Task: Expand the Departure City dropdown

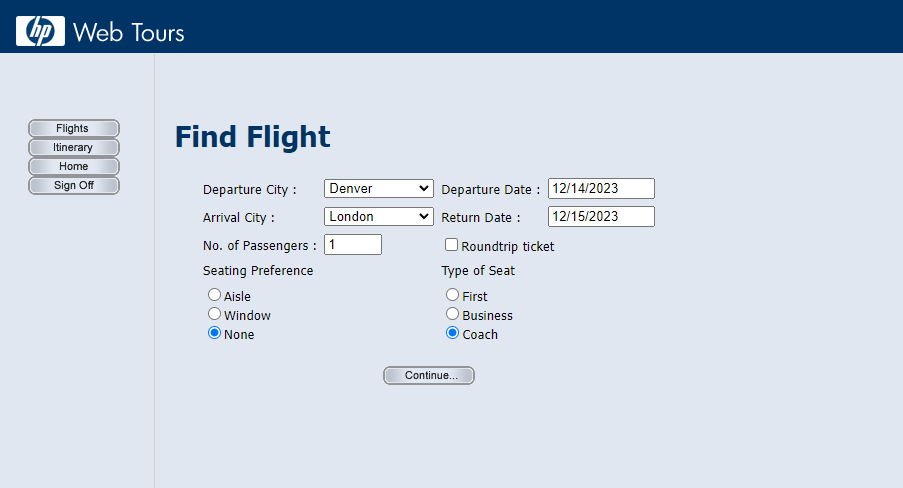Action: coord(378,188)
